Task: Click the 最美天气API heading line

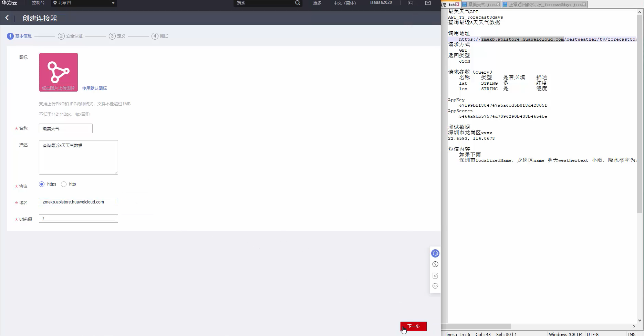Action: (x=463, y=11)
